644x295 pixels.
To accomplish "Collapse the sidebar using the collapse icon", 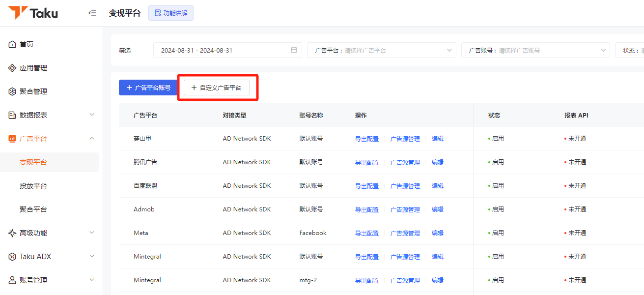I will click(92, 13).
